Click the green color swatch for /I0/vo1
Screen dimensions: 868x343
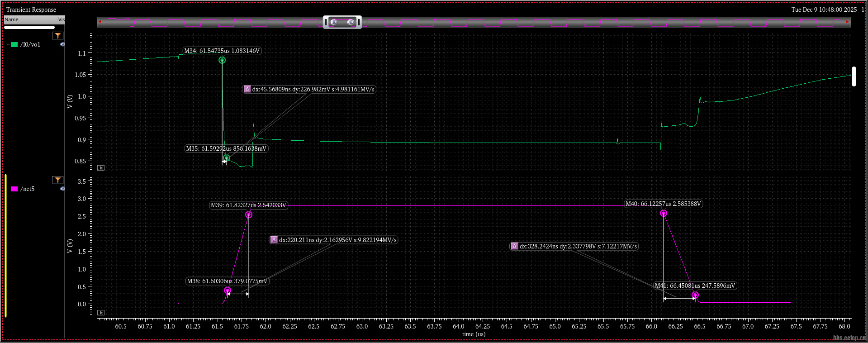click(14, 44)
